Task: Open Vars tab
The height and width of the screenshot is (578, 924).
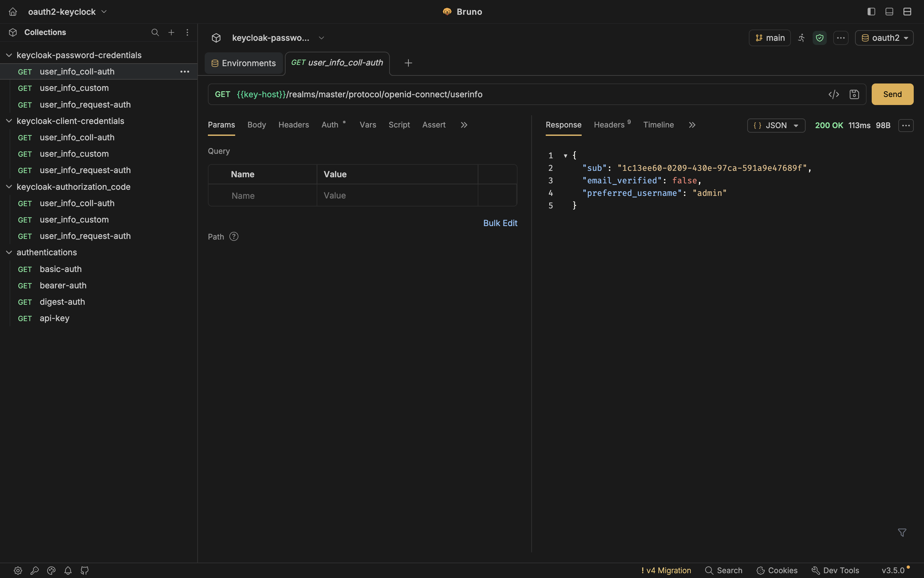Action: (368, 125)
